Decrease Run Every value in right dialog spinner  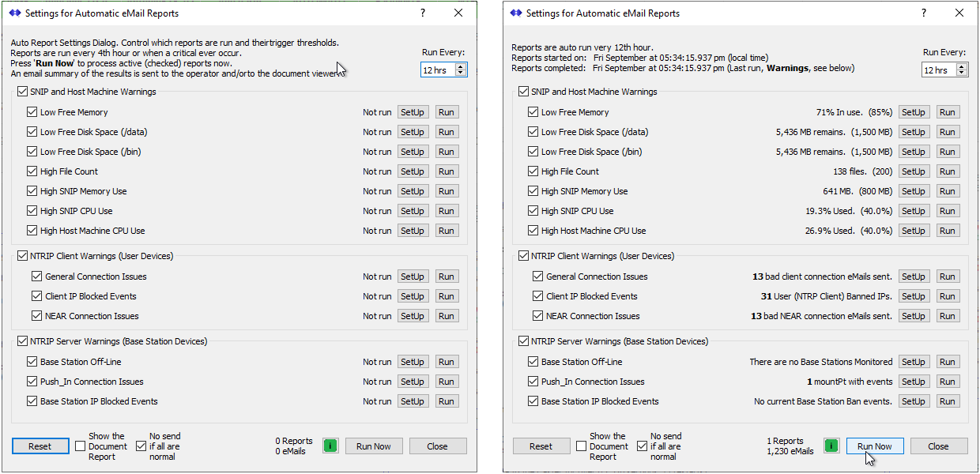[x=963, y=73]
